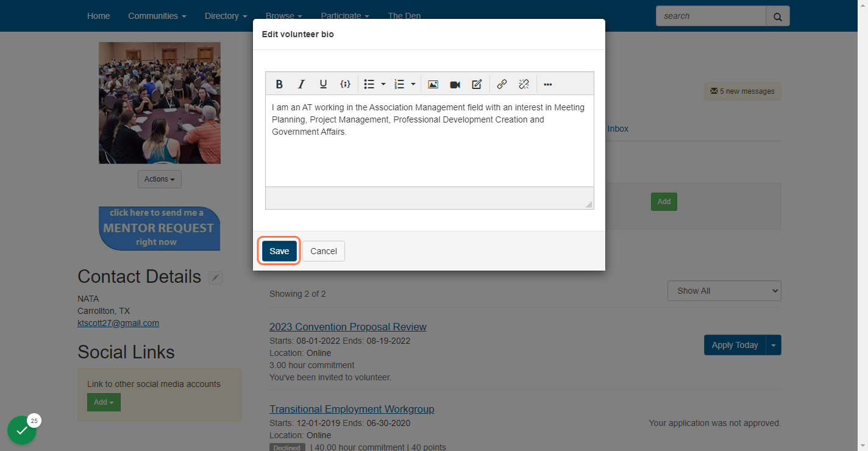Open the Show All filter dropdown
868x451 pixels.
pos(724,291)
